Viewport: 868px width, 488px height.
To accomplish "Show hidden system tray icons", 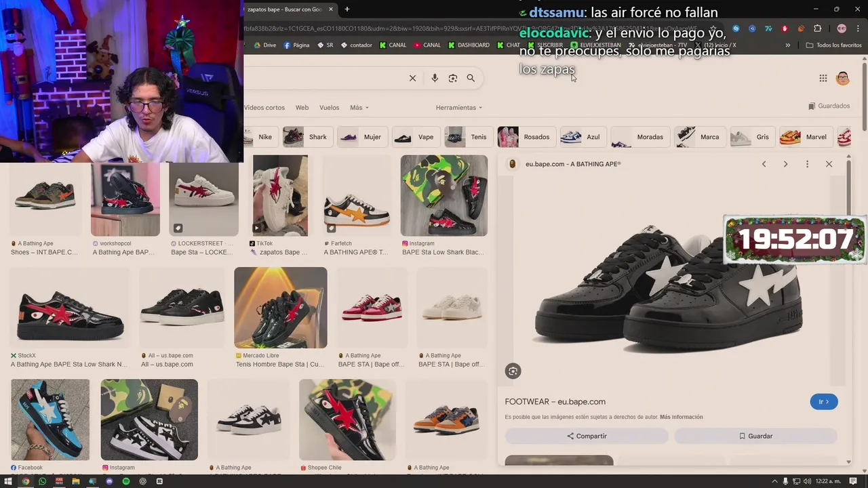I will [775, 481].
